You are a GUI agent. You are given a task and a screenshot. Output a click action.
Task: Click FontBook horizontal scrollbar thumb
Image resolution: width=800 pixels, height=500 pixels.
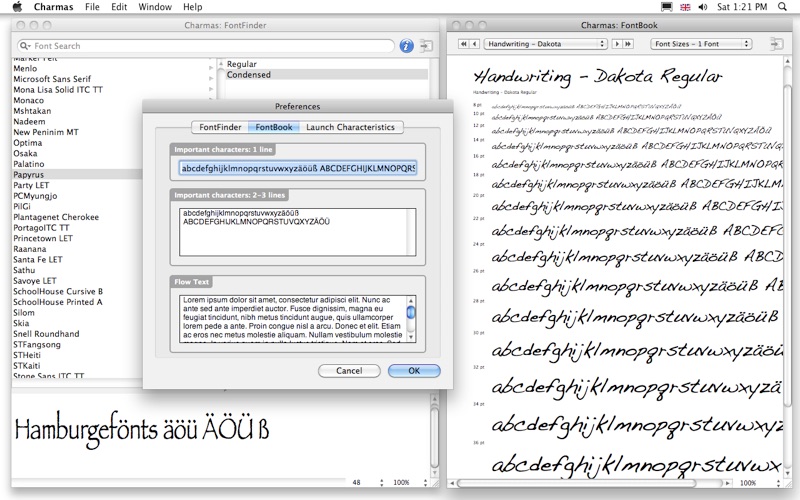[577, 483]
